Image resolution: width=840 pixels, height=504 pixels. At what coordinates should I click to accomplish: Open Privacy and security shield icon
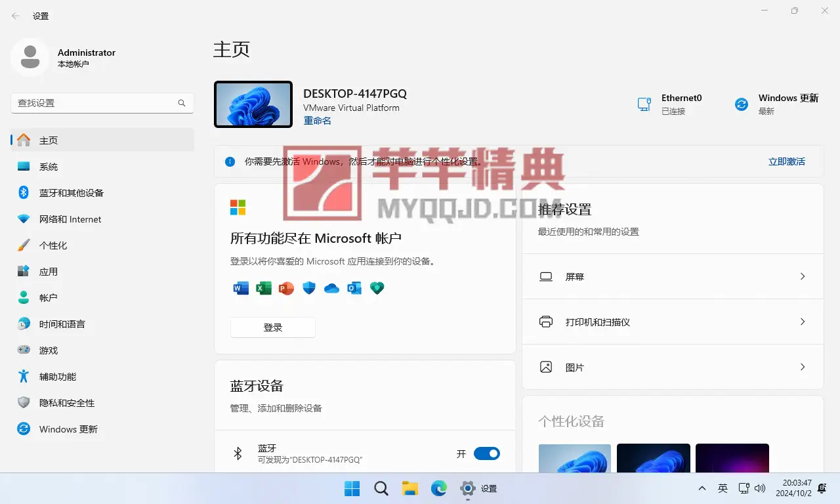(24, 402)
